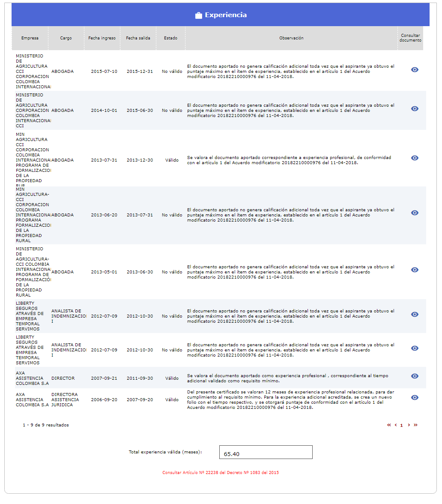Click the Fecha ingreso column header
442x504 pixels.
tap(102, 38)
